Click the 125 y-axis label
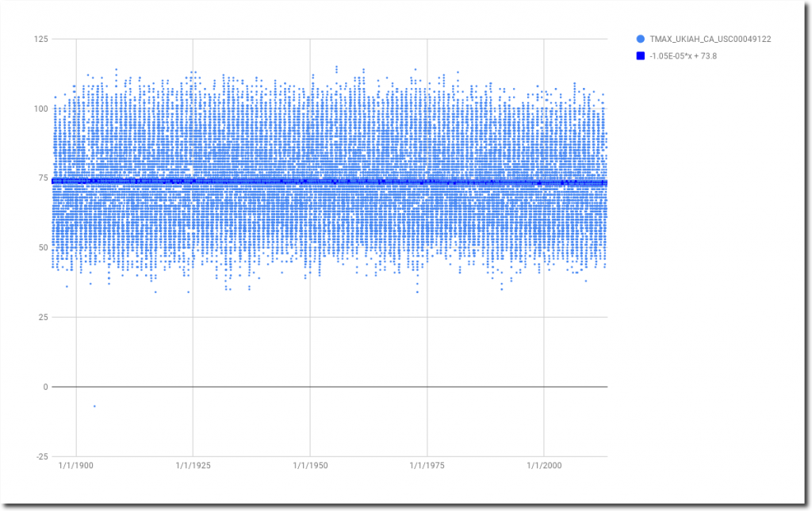The image size is (812, 511). click(40, 39)
